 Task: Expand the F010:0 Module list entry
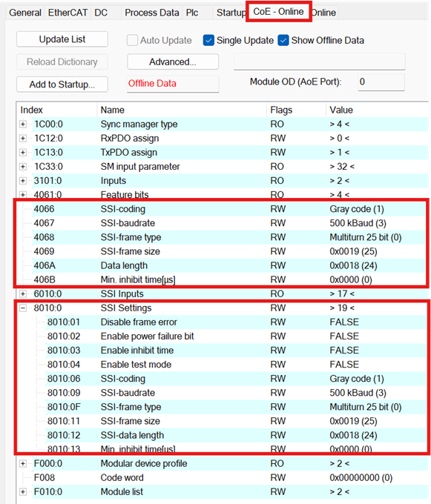(x=23, y=492)
